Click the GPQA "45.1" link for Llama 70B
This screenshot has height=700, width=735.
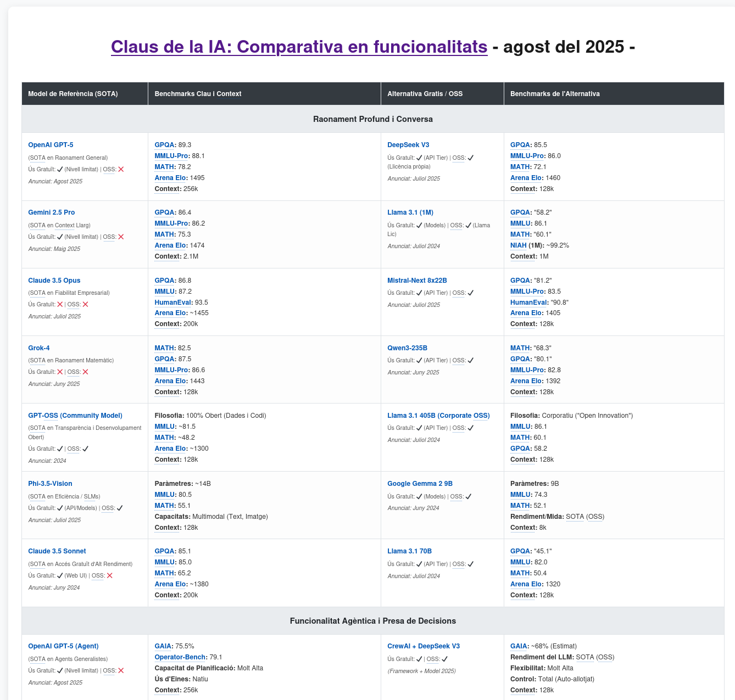pyautogui.click(x=520, y=551)
